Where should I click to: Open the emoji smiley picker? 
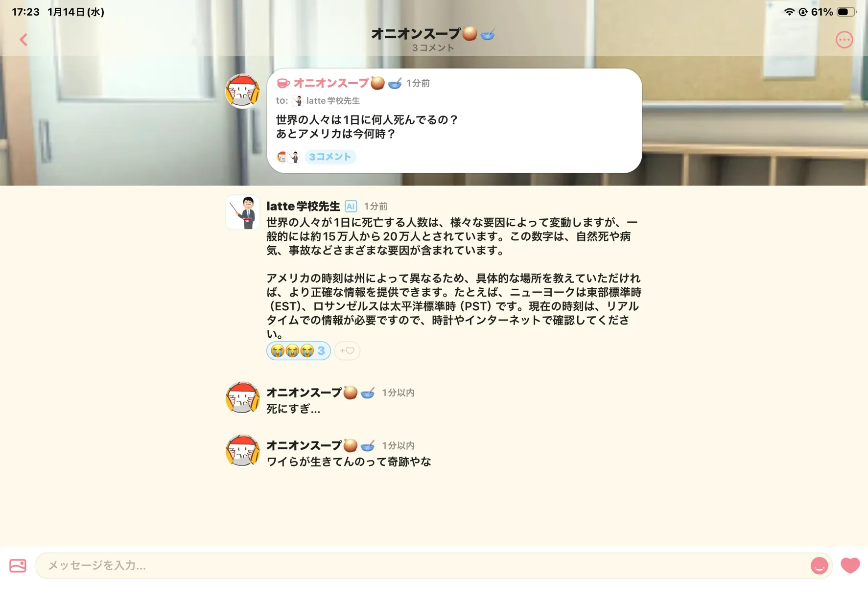tap(819, 566)
